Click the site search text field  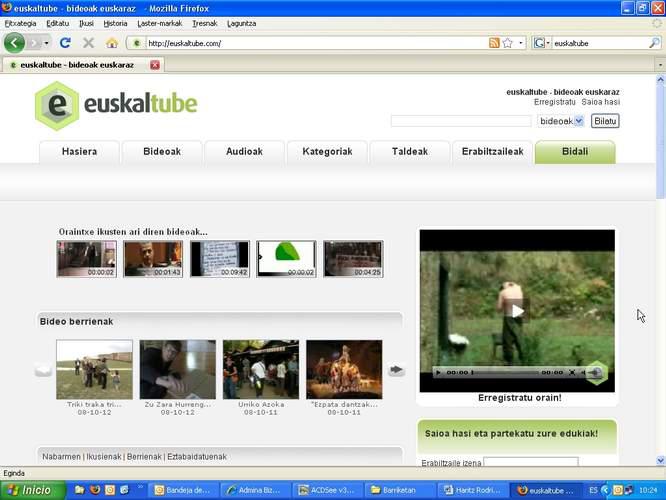click(x=461, y=121)
